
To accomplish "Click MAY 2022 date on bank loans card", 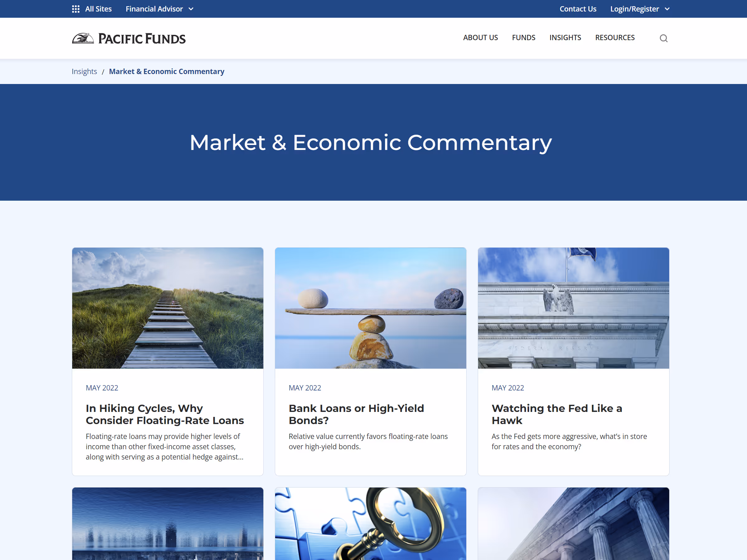I will coord(305,388).
